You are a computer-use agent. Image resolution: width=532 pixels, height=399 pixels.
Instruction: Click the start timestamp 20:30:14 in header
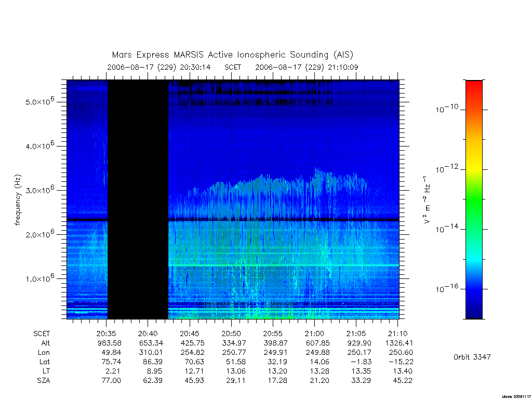coord(195,67)
